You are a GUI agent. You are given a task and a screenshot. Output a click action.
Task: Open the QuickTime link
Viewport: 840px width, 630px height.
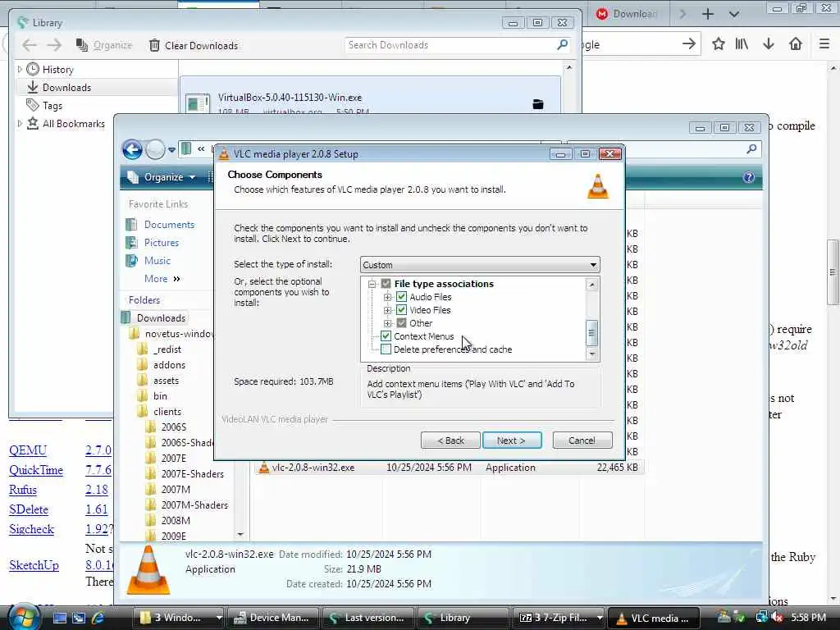tap(36, 470)
